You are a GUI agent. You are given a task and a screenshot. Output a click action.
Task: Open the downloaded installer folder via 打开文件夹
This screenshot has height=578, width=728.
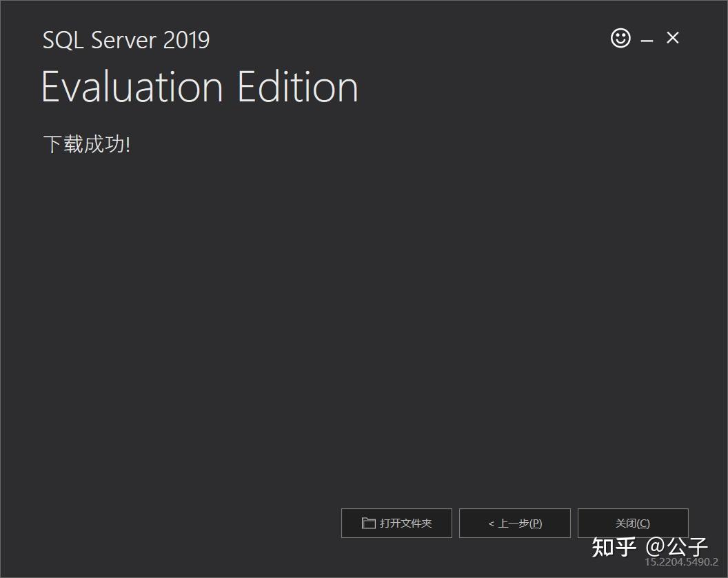click(396, 523)
